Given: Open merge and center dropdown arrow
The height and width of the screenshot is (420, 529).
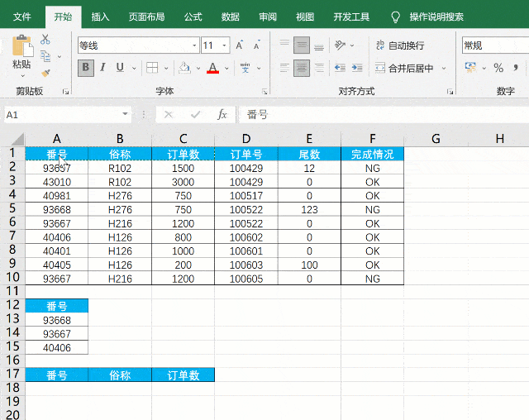Looking at the screenshot, I should (444, 68).
